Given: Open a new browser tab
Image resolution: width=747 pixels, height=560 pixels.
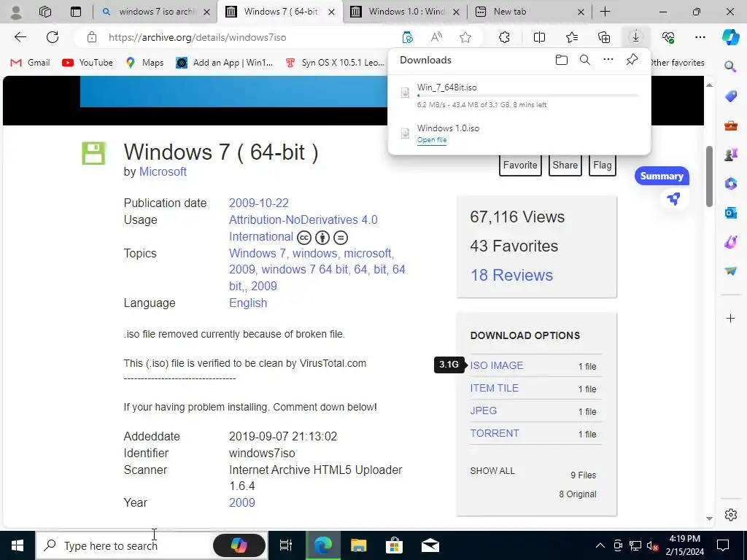Looking at the screenshot, I should point(605,12).
